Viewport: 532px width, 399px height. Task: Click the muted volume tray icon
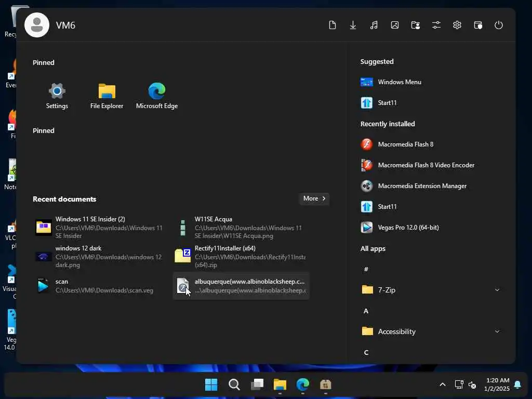pos(472,385)
